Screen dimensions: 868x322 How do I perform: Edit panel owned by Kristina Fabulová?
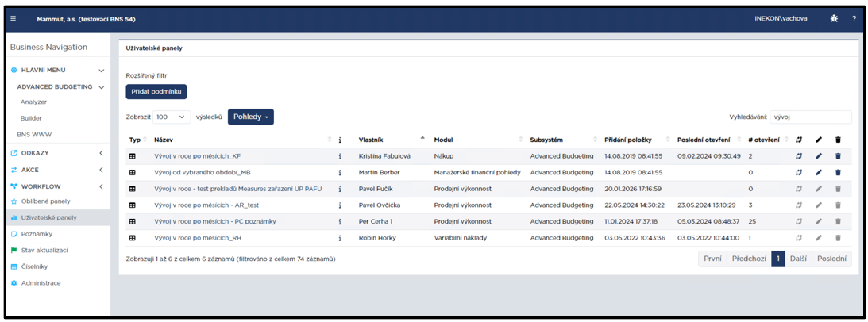click(819, 156)
